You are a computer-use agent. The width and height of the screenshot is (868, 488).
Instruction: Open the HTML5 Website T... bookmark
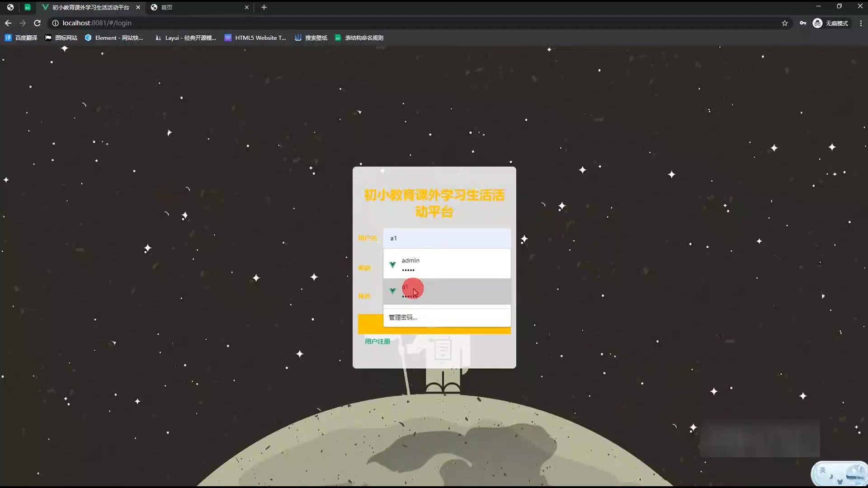[x=255, y=38]
